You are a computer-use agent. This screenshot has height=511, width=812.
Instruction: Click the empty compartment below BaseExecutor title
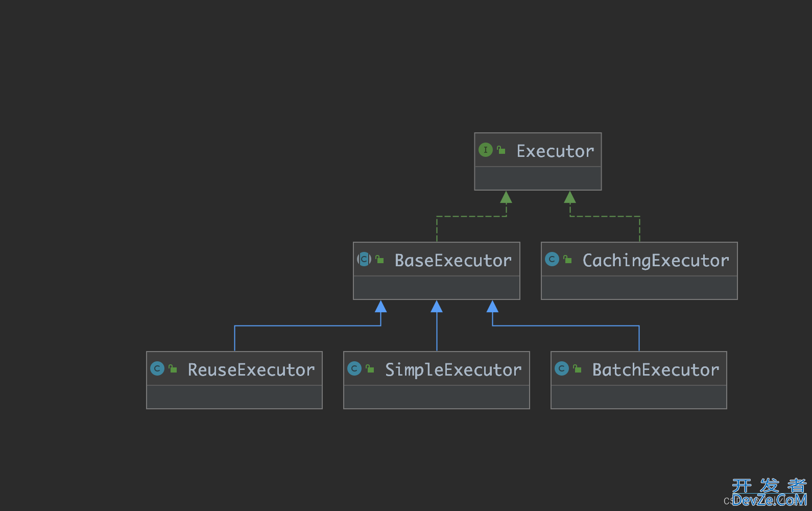pos(437,288)
